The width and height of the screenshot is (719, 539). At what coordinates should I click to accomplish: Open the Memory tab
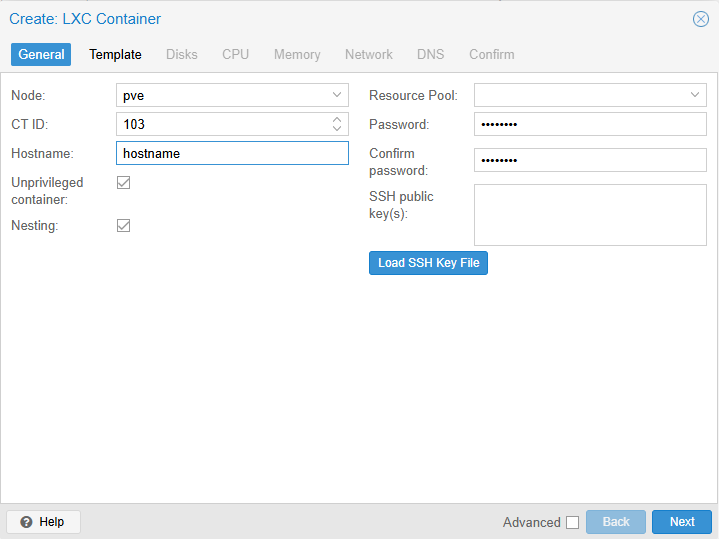click(297, 55)
